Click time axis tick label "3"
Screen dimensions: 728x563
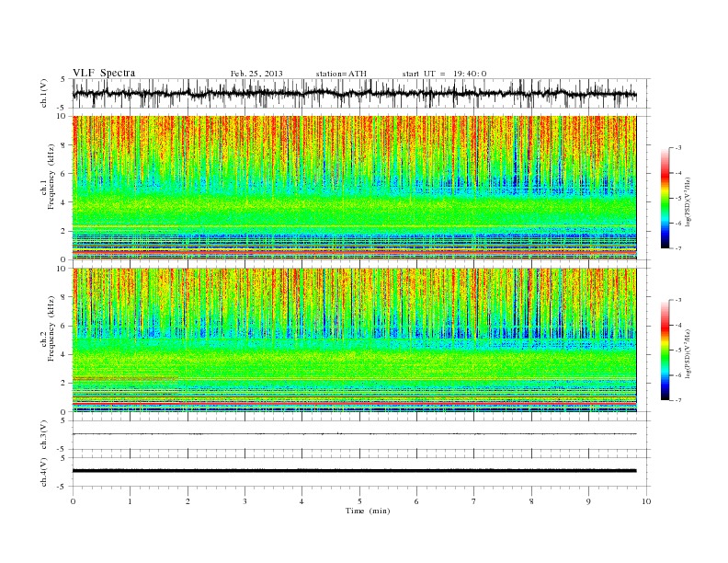[x=245, y=501]
